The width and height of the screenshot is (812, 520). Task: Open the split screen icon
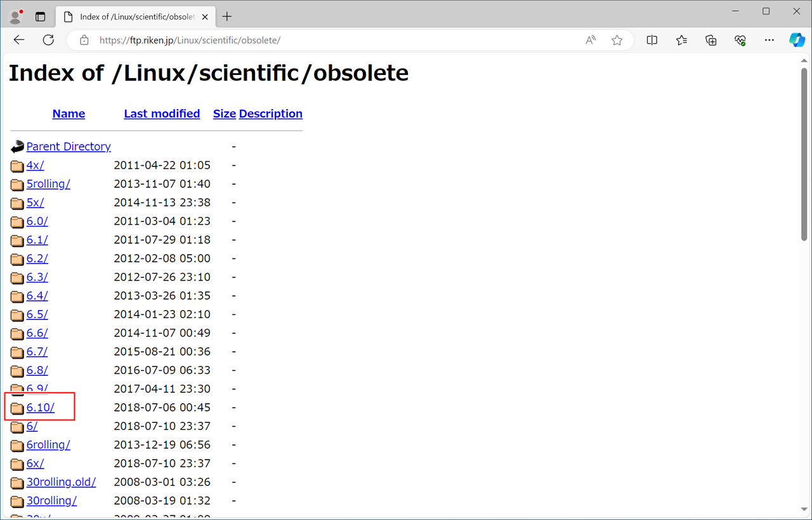[652, 40]
